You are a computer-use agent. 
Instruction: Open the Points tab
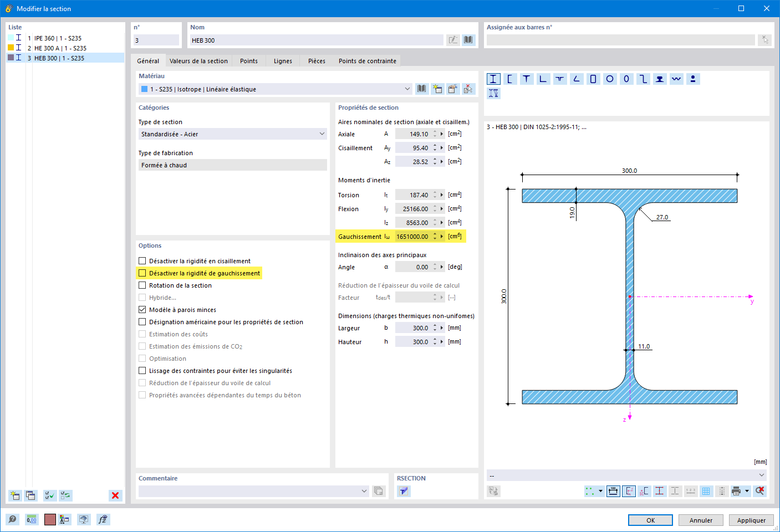click(x=249, y=61)
